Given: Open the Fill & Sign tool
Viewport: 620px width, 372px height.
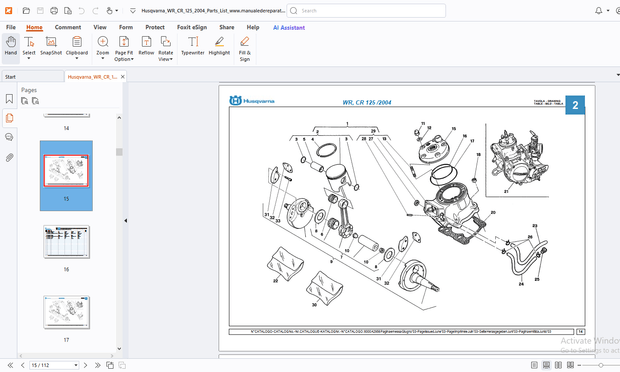Looking at the screenshot, I should pyautogui.click(x=245, y=48).
